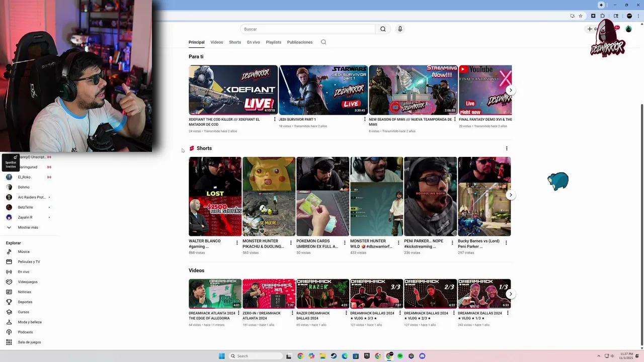Click the search magnifier button beside Buscar
Viewport: 644px width, 362px height.
click(x=383, y=29)
